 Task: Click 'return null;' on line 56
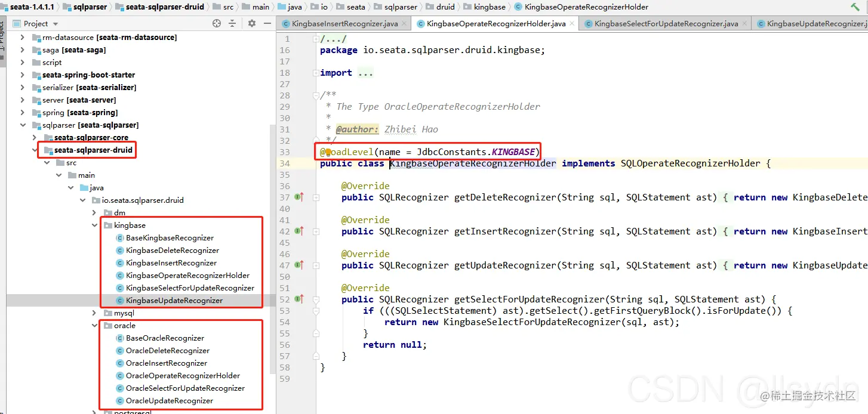tap(395, 345)
